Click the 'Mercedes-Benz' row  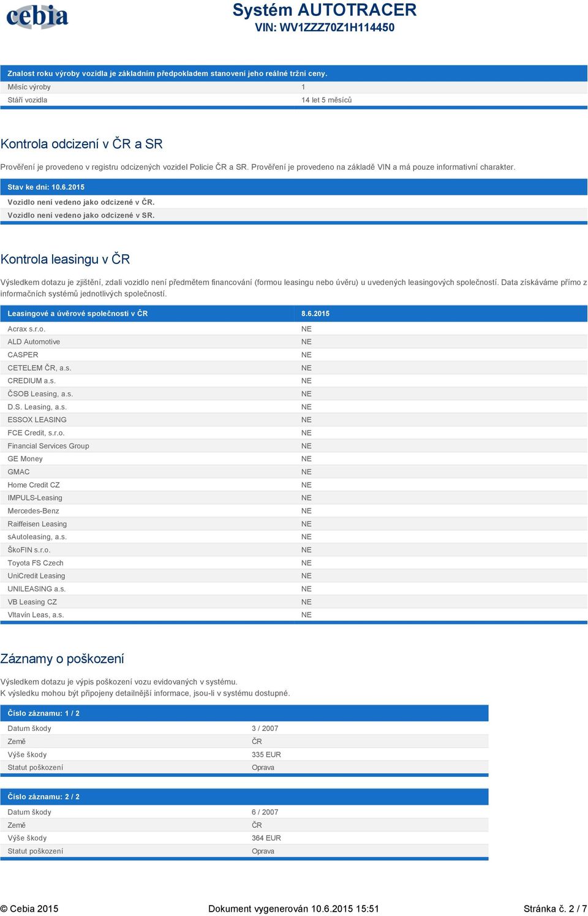pos(294,511)
